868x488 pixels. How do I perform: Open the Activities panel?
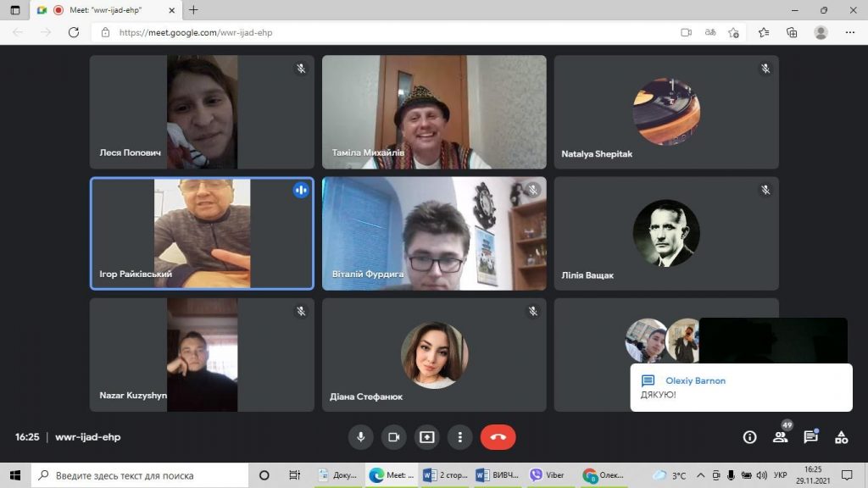[841, 437]
